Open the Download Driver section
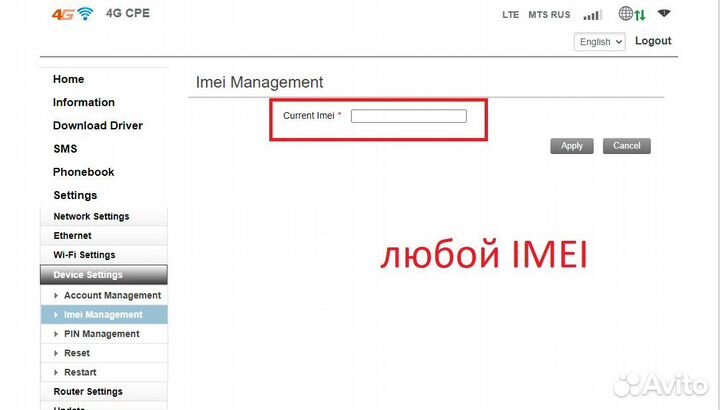Viewport: 720px width, 410px height. (x=97, y=125)
